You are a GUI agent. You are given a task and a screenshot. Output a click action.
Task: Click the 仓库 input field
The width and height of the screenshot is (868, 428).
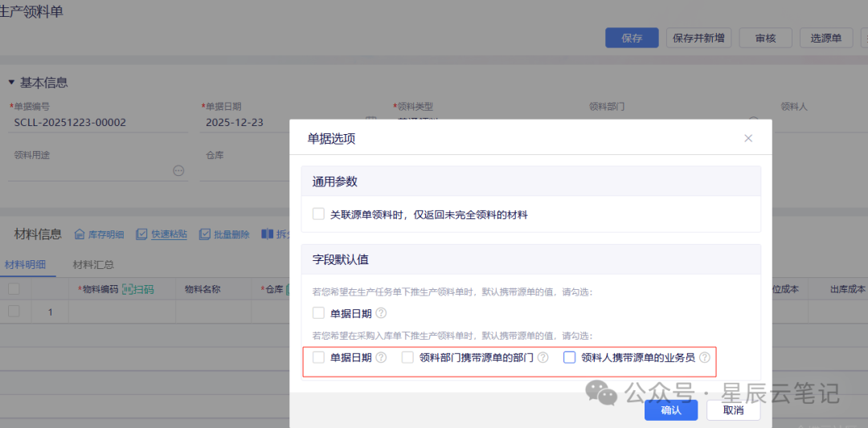coord(244,171)
